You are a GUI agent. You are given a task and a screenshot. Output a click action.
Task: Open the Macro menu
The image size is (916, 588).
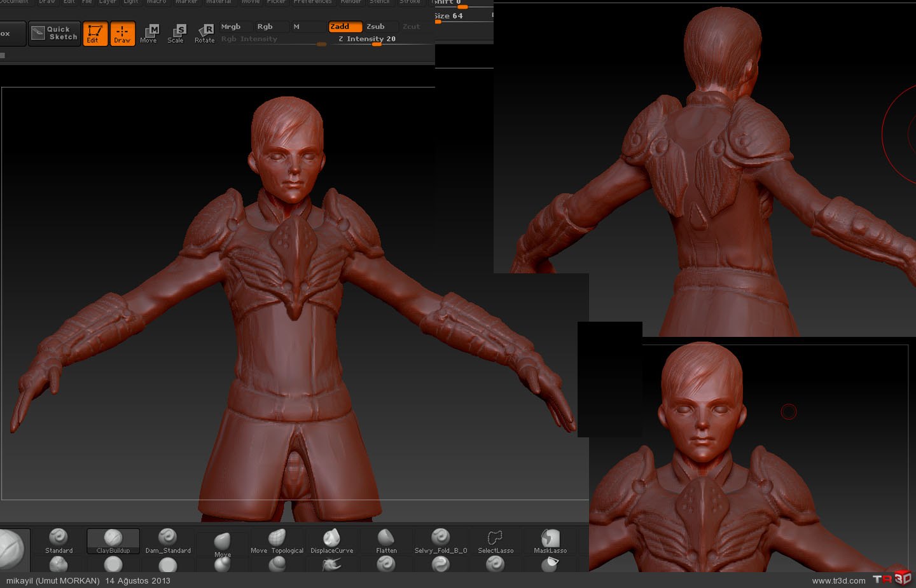(x=156, y=2)
